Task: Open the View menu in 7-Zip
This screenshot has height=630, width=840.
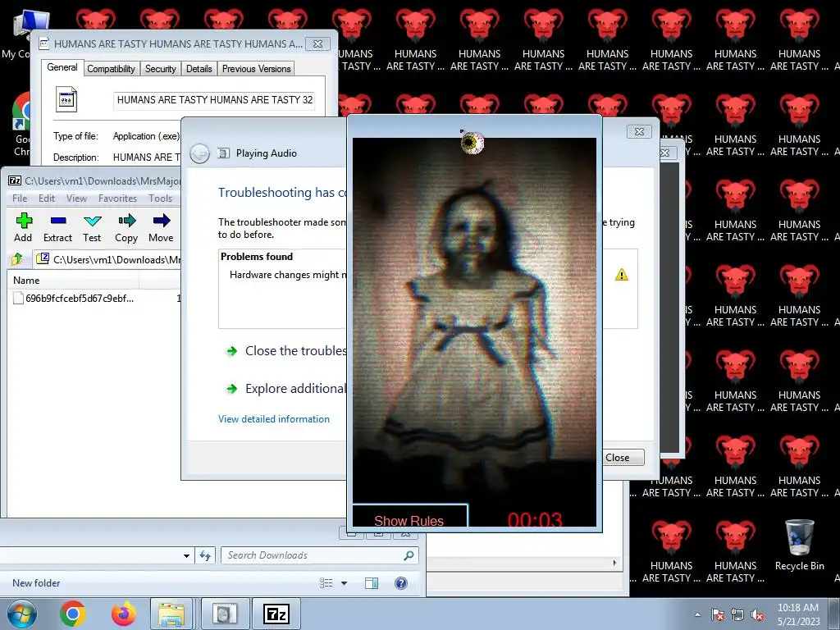Action: point(76,199)
